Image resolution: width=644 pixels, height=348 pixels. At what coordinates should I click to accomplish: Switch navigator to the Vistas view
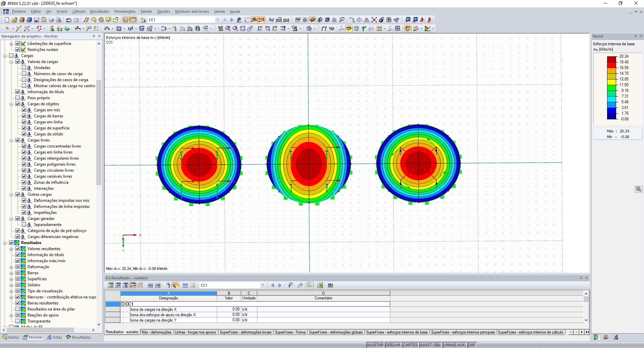pos(54,337)
